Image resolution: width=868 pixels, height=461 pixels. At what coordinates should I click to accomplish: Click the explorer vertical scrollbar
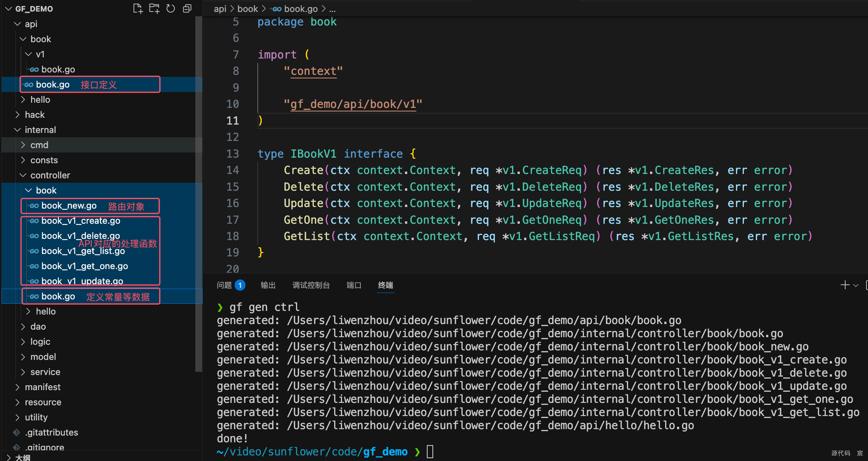(x=199, y=199)
